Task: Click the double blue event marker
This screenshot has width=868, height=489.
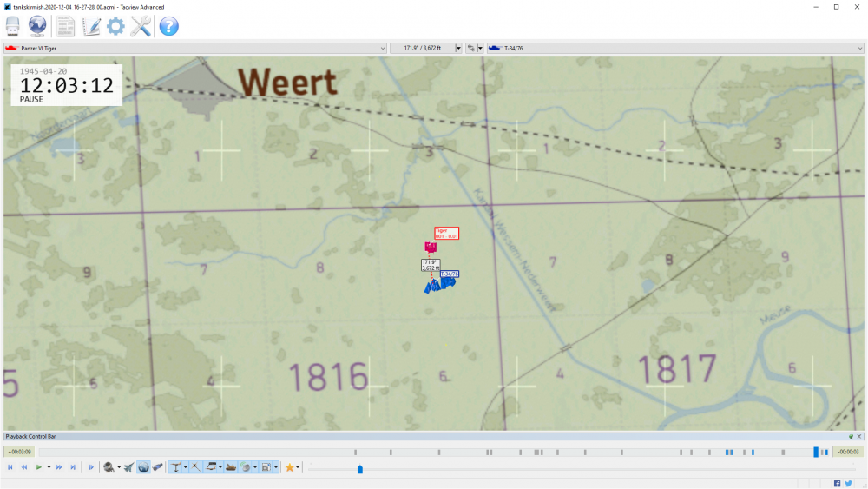Action: 730,453
